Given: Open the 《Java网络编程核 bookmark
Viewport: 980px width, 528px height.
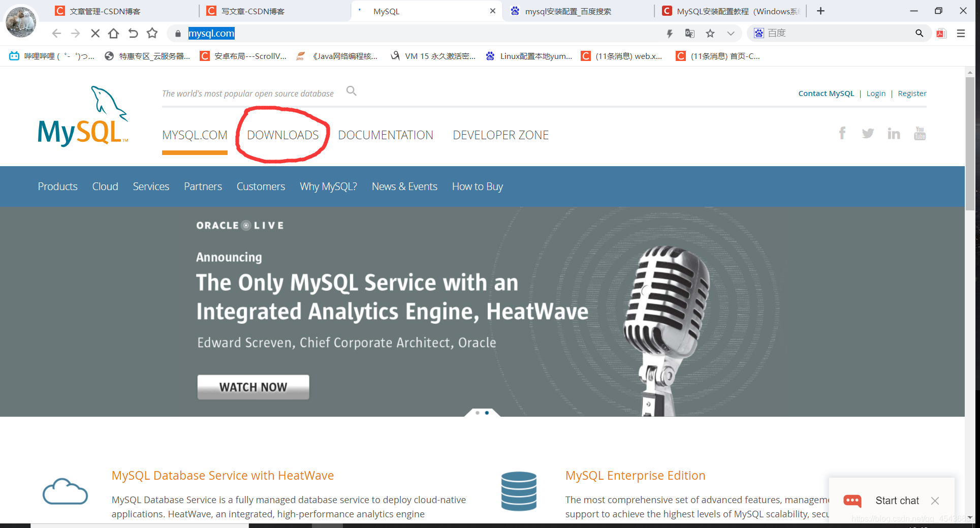Looking at the screenshot, I should click(x=337, y=56).
